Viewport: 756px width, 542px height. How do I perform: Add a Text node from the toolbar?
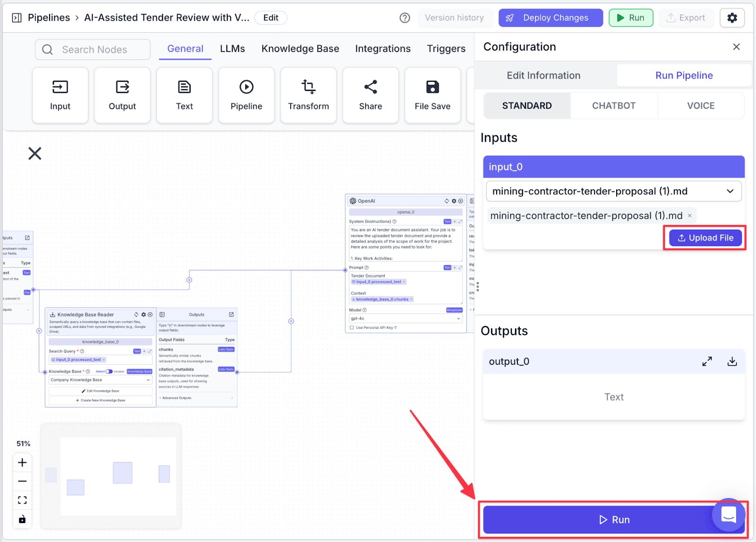pos(184,95)
